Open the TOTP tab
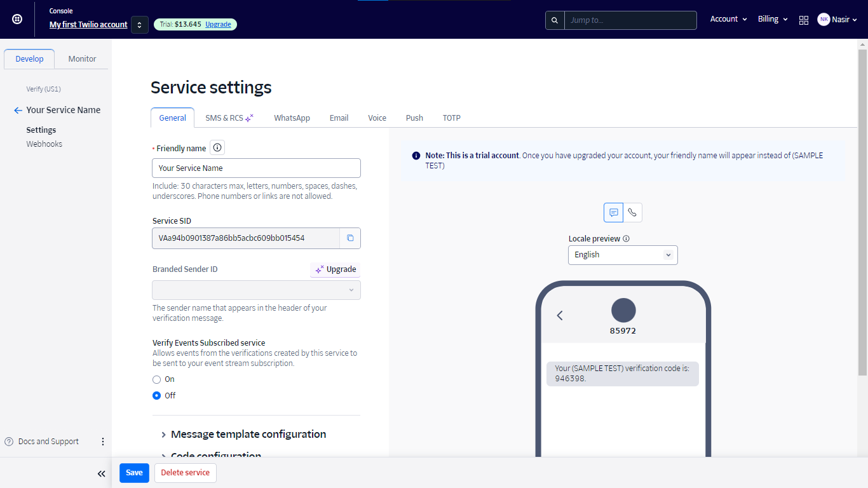The image size is (868, 488). pyautogui.click(x=451, y=118)
